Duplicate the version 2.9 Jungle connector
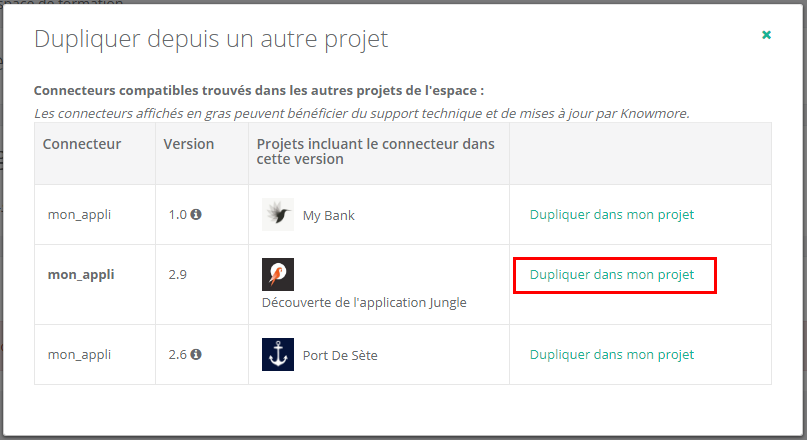Image resolution: width=807 pixels, height=440 pixels. (x=611, y=275)
